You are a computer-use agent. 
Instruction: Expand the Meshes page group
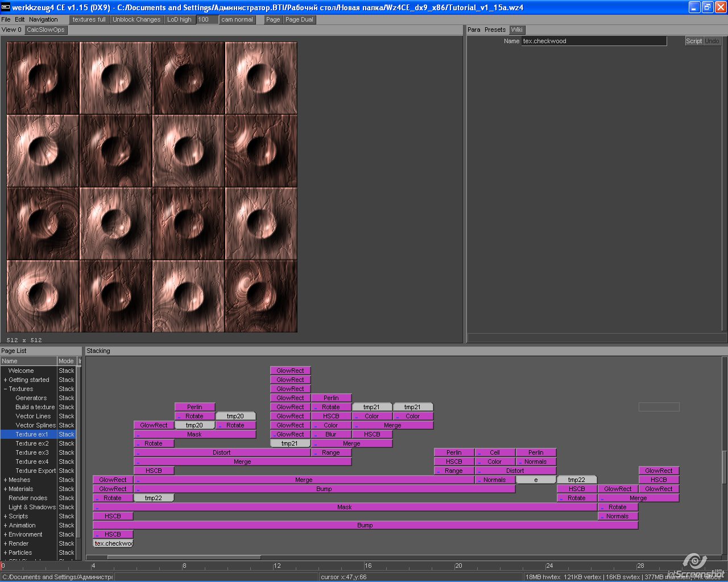(x=5, y=480)
